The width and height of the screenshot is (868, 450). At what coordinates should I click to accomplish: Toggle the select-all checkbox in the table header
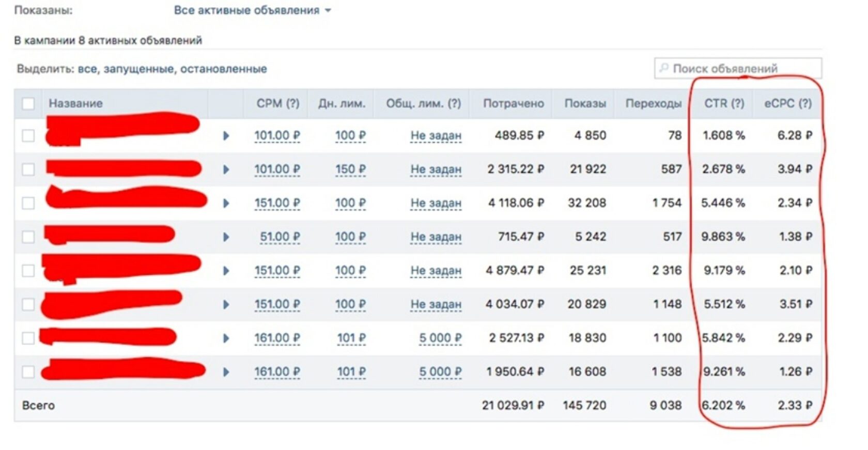coord(28,103)
